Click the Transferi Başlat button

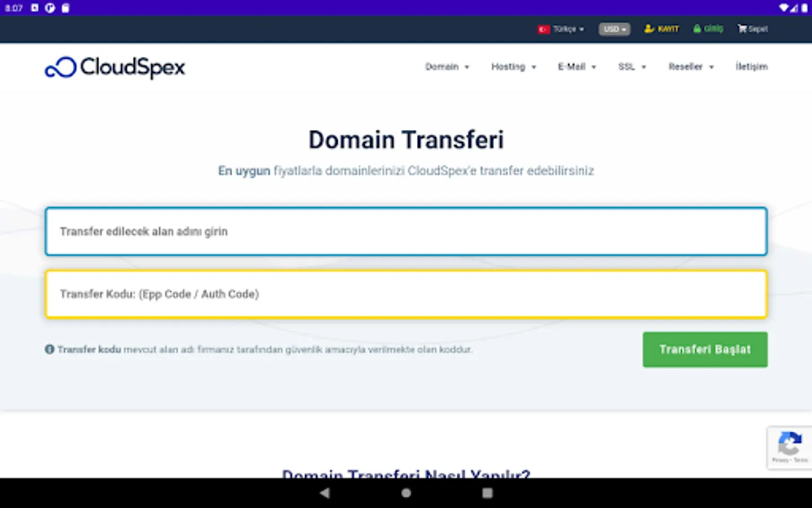pos(705,349)
